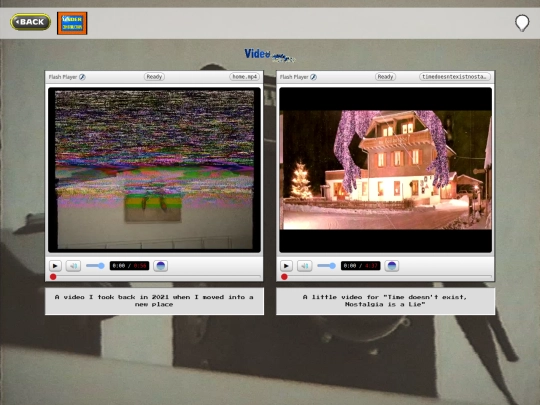Adjust volume slider in home.mp4 player
The height and width of the screenshot is (405, 540).
(95, 266)
